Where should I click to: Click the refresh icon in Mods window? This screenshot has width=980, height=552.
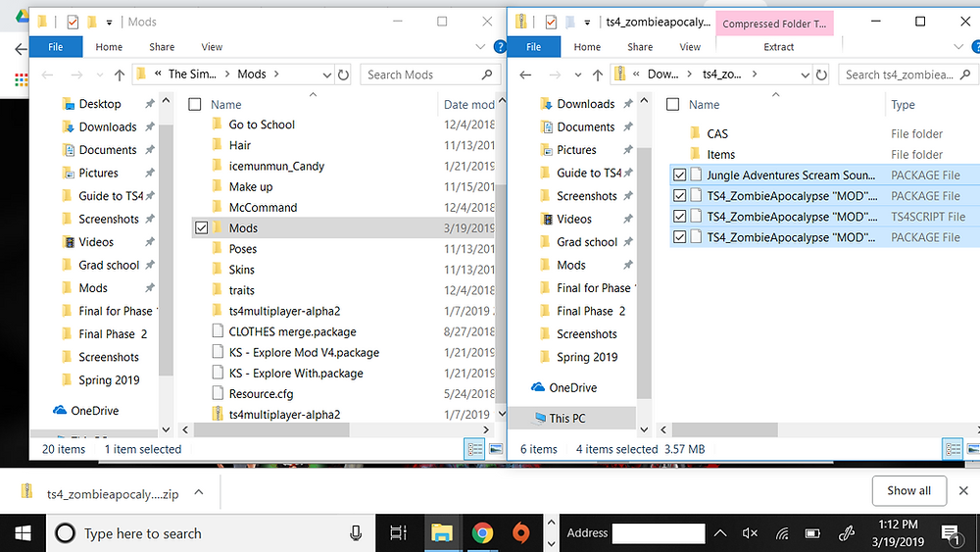tap(343, 75)
